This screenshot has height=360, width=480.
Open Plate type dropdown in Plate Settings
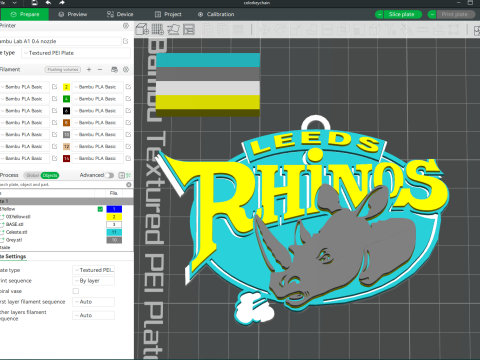[x=94, y=270]
